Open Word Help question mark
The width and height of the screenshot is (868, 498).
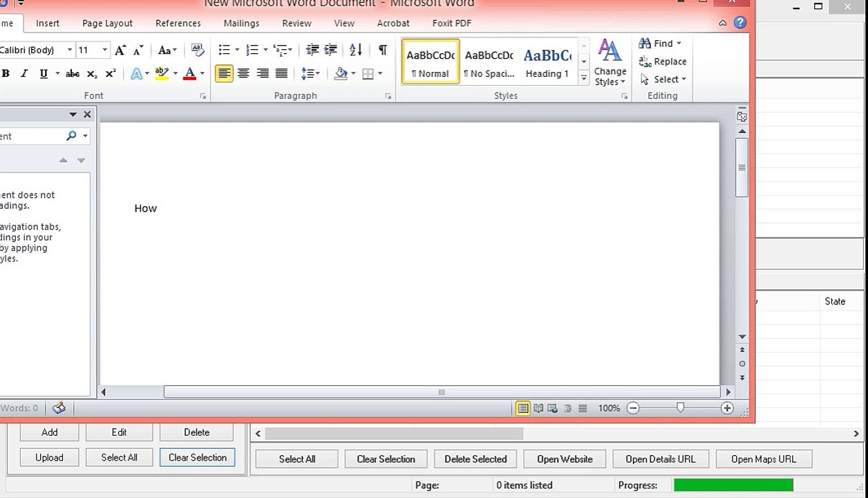740,23
